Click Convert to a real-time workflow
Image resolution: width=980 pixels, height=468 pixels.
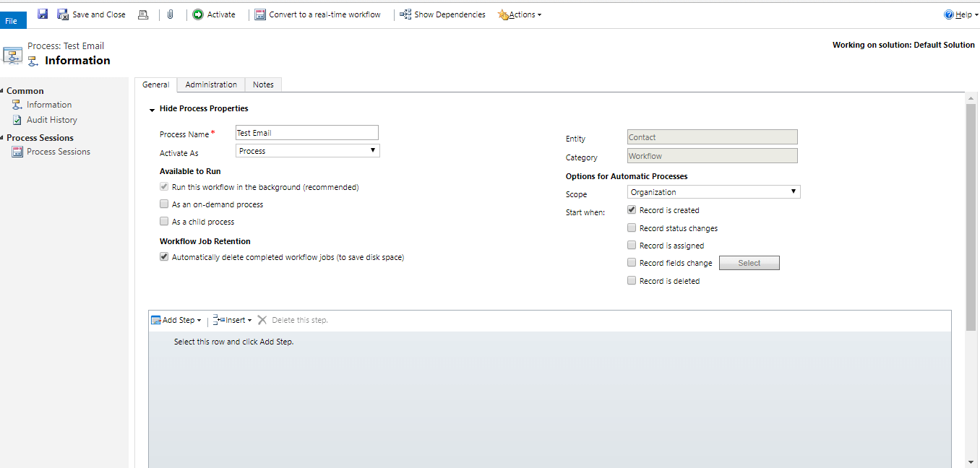318,14
